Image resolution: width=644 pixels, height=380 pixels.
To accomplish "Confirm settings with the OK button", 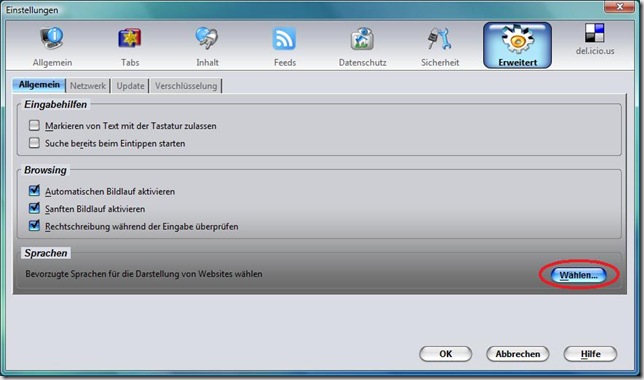I will pos(446,354).
